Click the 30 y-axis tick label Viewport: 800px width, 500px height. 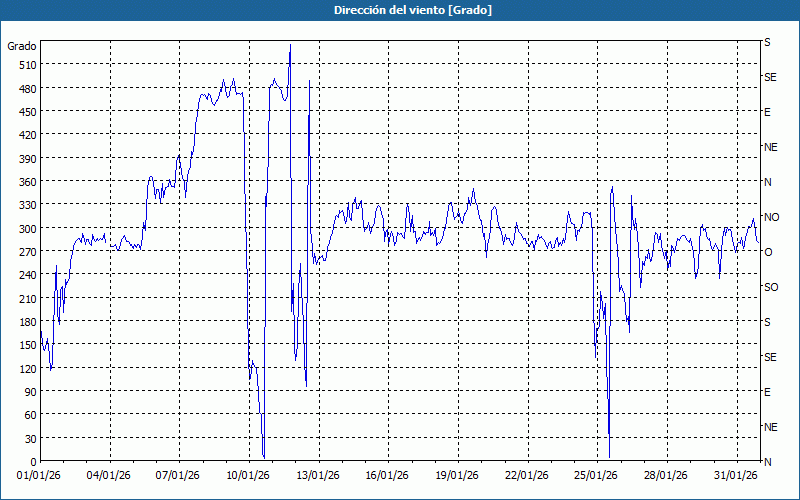(x=31, y=439)
